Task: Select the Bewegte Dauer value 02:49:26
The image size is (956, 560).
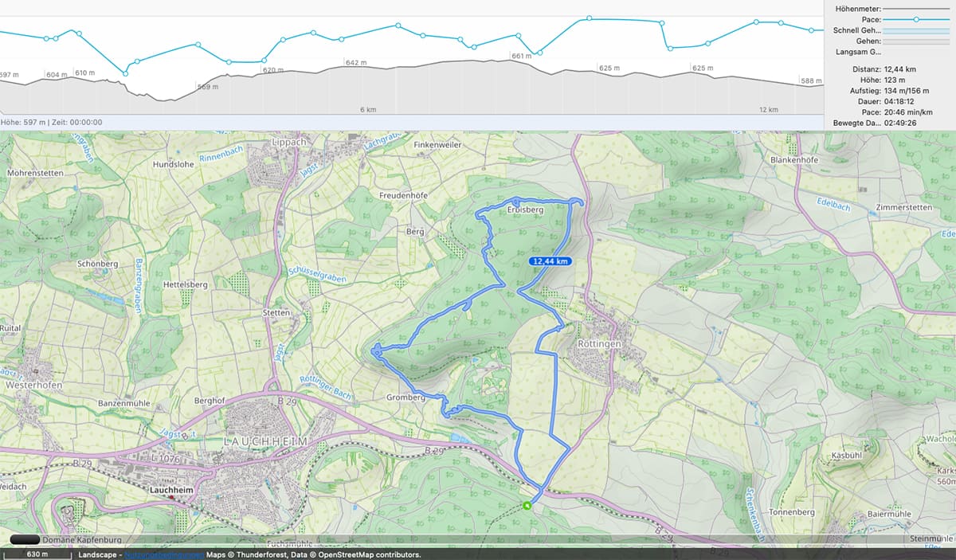Action: click(x=900, y=123)
